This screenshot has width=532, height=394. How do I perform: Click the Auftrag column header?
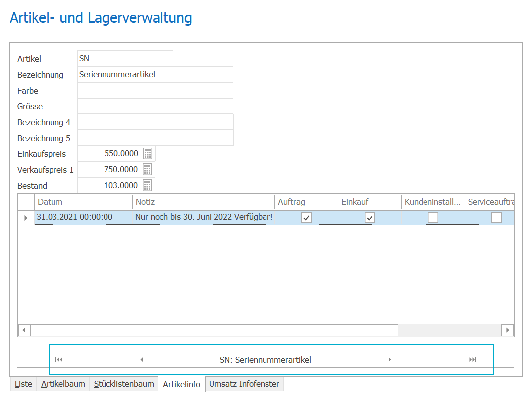point(306,202)
